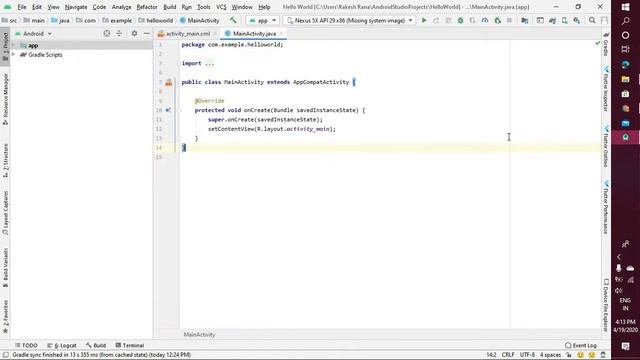Image resolution: width=640 pixels, height=360 pixels.
Task: Click the inspection green checkmark in editor corner
Action: 598,43
